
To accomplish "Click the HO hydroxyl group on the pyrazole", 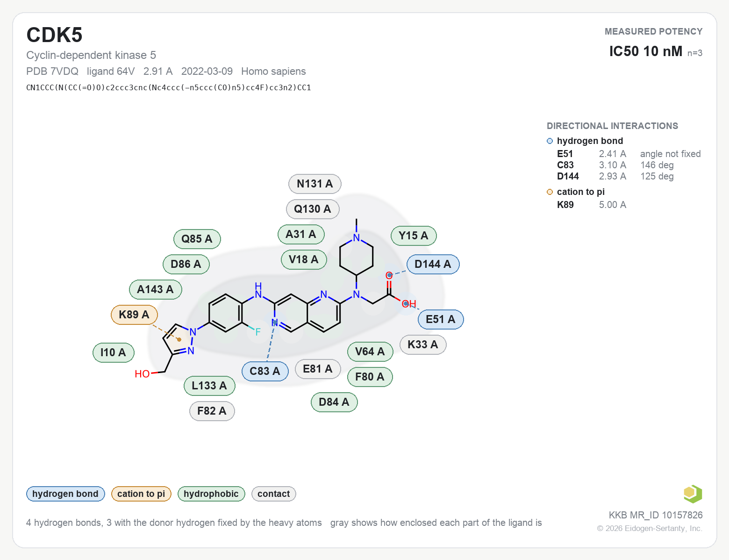I will pos(142,374).
